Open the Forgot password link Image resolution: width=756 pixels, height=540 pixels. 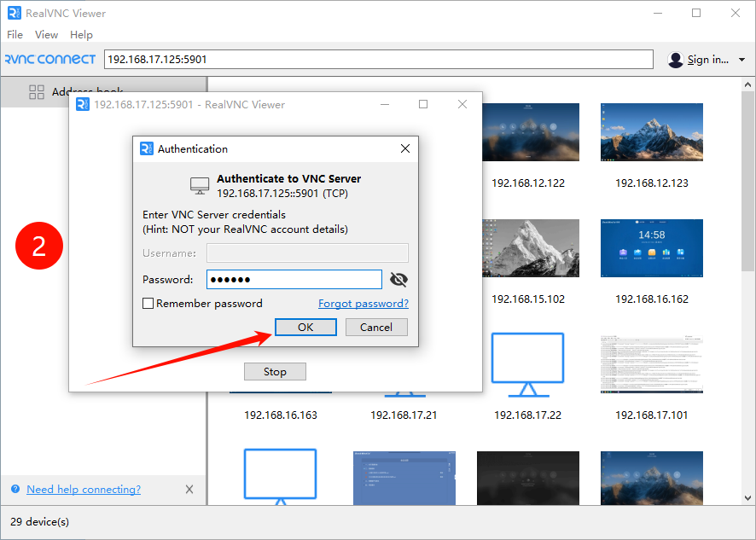pos(363,304)
